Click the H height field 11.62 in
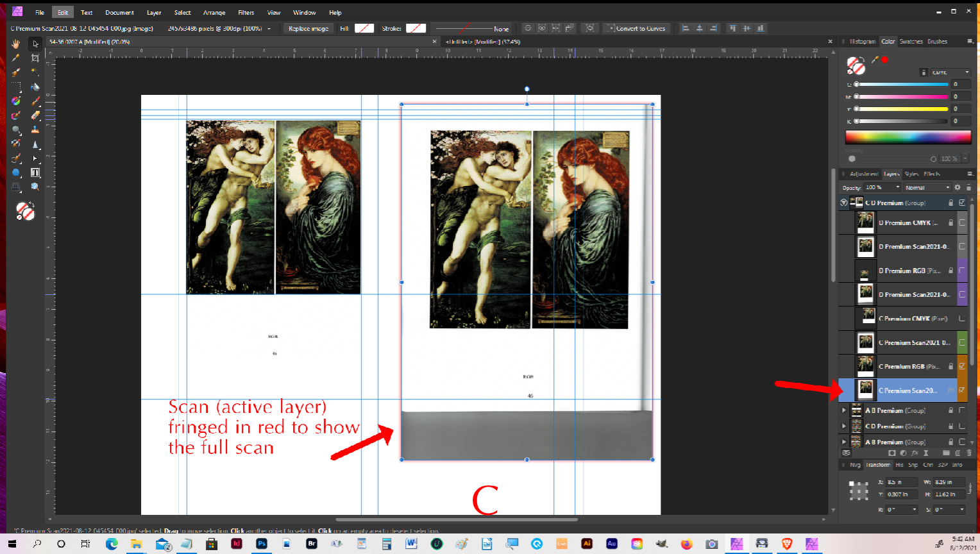Image resolution: width=980 pixels, height=554 pixels. pos(949,494)
